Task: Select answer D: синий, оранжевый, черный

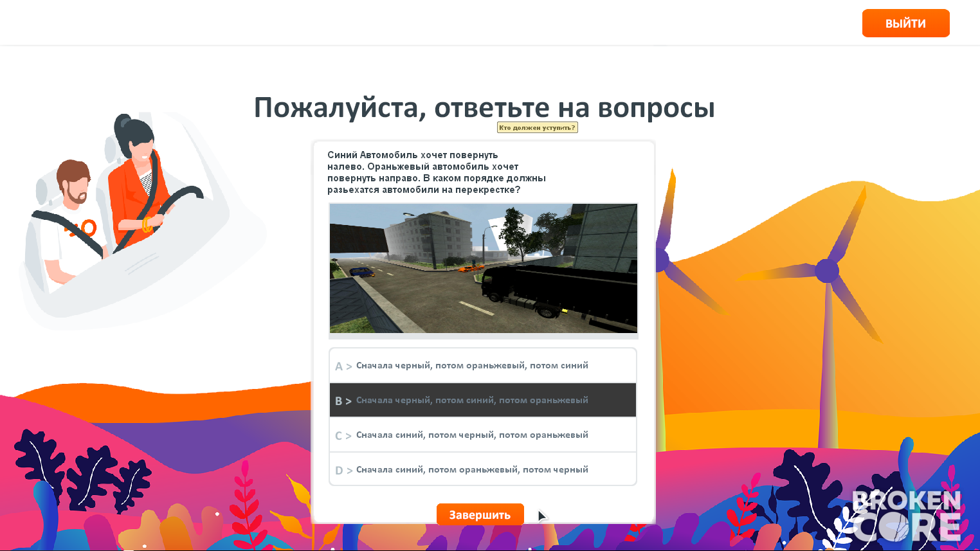Action: point(483,469)
